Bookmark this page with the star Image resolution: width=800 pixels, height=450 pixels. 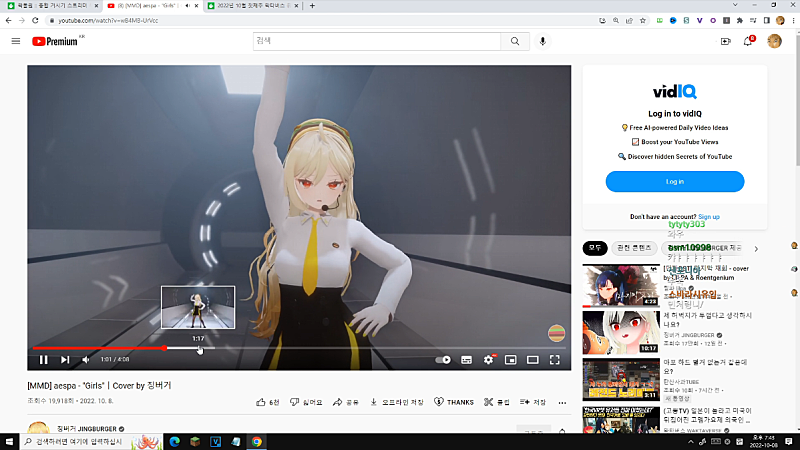pyautogui.click(x=643, y=20)
